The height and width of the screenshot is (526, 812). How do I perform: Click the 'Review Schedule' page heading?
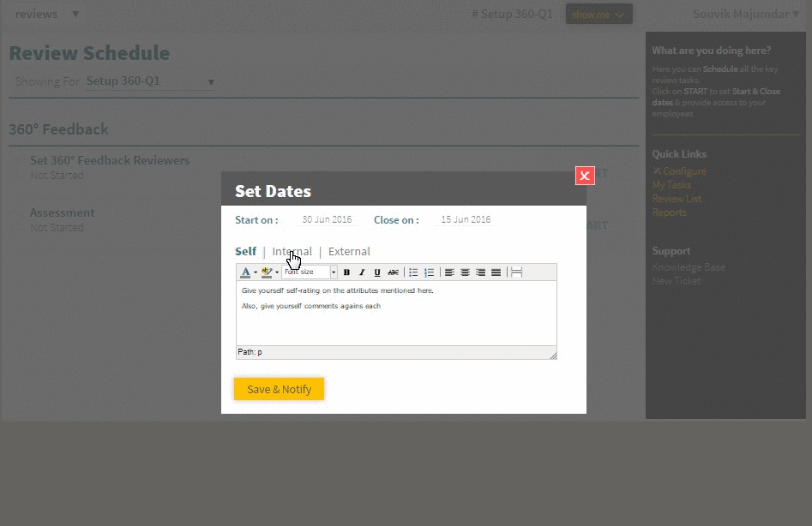click(89, 53)
